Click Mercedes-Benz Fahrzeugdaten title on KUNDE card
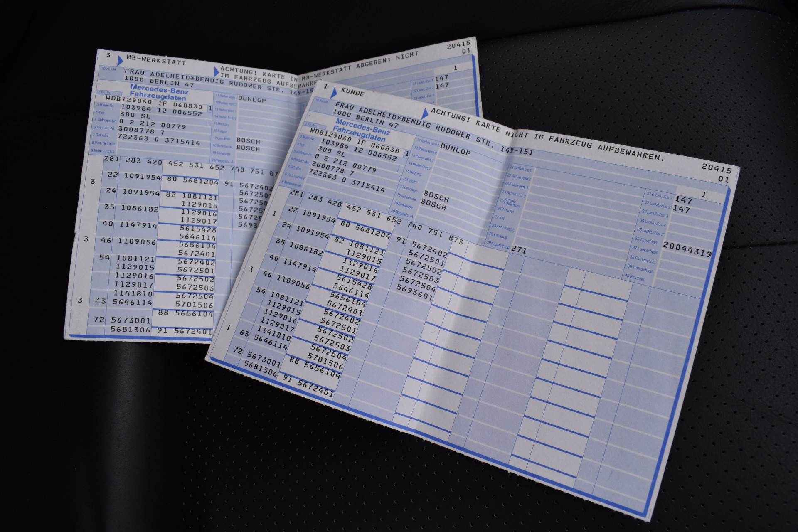The image size is (798, 532). point(362,131)
